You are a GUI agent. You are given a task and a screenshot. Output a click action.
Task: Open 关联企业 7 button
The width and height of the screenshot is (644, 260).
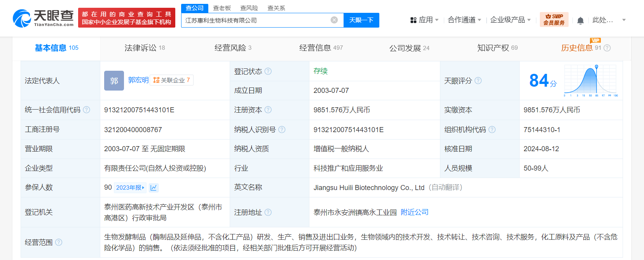pyautogui.click(x=171, y=80)
